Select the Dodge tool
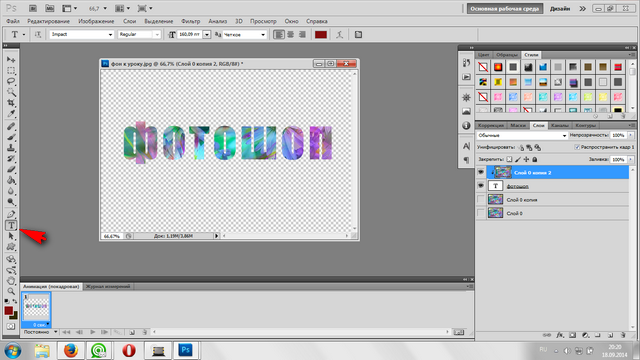The width and height of the screenshot is (640, 360). click(x=11, y=202)
